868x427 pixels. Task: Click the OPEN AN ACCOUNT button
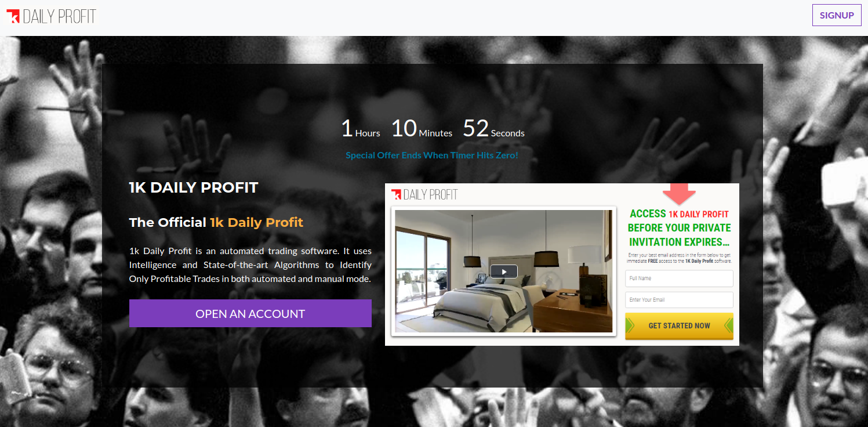pos(250,313)
